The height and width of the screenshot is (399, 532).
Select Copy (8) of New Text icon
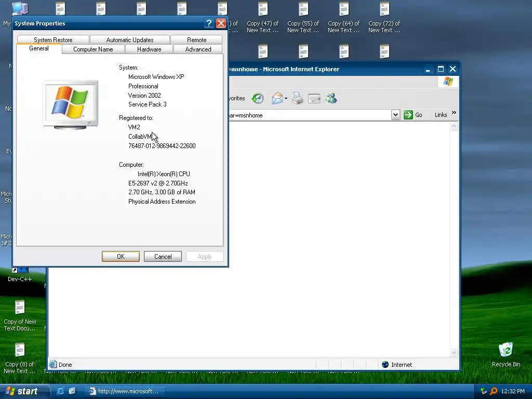coord(20,358)
